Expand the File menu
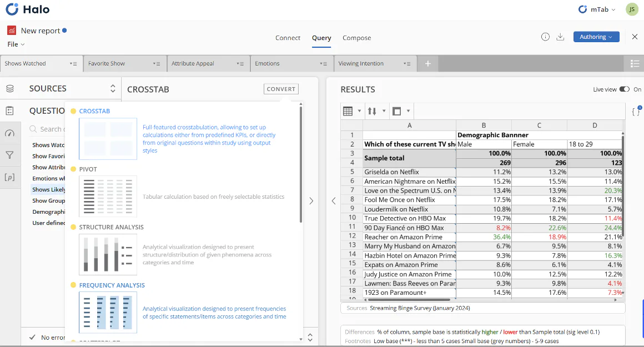The width and height of the screenshot is (644, 347). [x=16, y=44]
